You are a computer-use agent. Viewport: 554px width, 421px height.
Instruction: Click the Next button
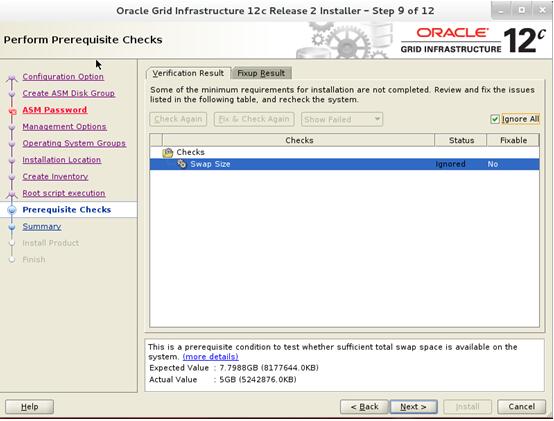pos(414,407)
